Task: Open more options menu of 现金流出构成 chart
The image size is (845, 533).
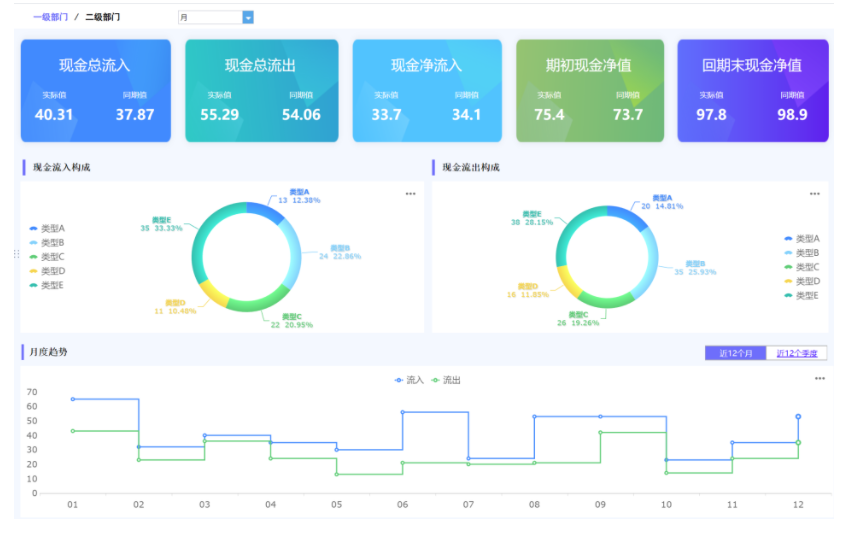Action: coord(815,193)
